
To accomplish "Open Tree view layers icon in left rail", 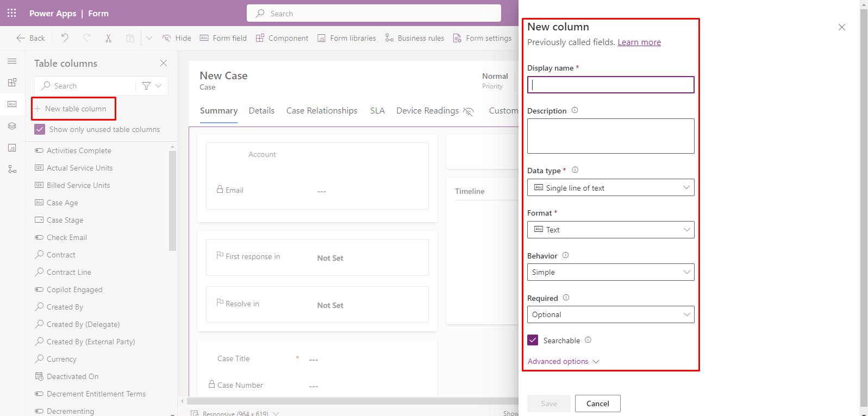I will 12,126.
